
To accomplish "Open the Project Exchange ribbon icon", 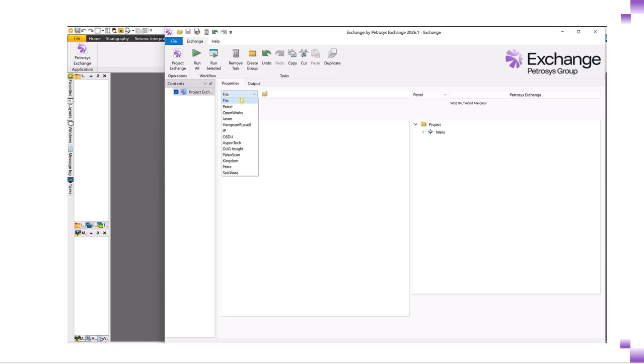I will [x=177, y=54].
